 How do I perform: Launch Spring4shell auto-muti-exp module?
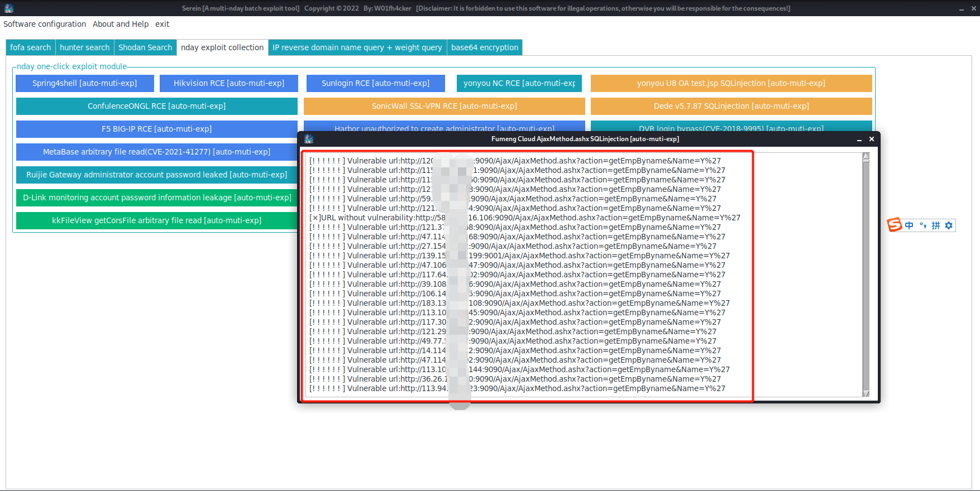click(x=84, y=83)
